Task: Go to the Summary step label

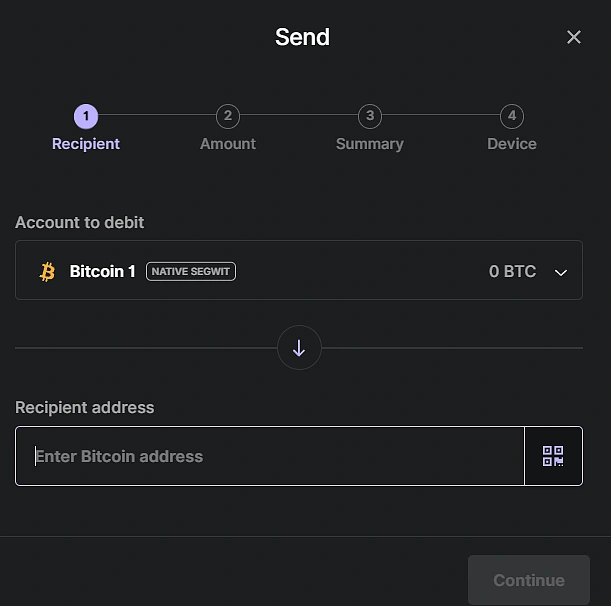Action: point(370,144)
